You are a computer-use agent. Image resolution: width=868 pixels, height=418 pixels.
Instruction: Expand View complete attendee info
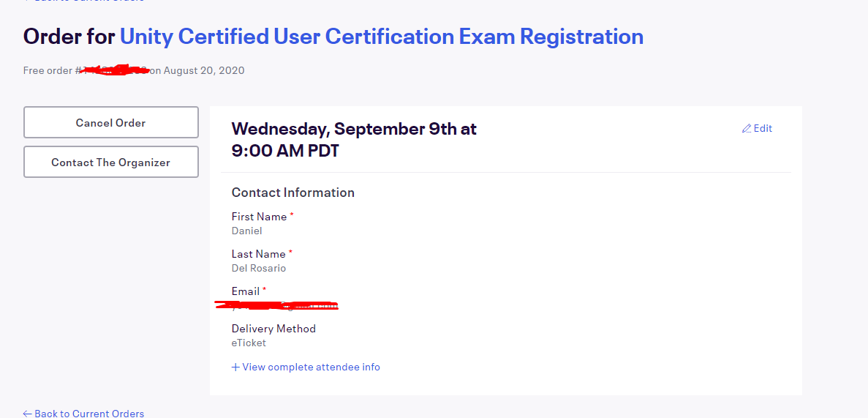tap(306, 367)
